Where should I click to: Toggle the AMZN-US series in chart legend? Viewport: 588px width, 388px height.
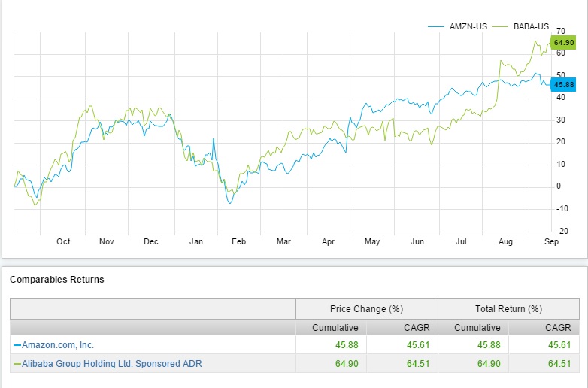[468, 26]
